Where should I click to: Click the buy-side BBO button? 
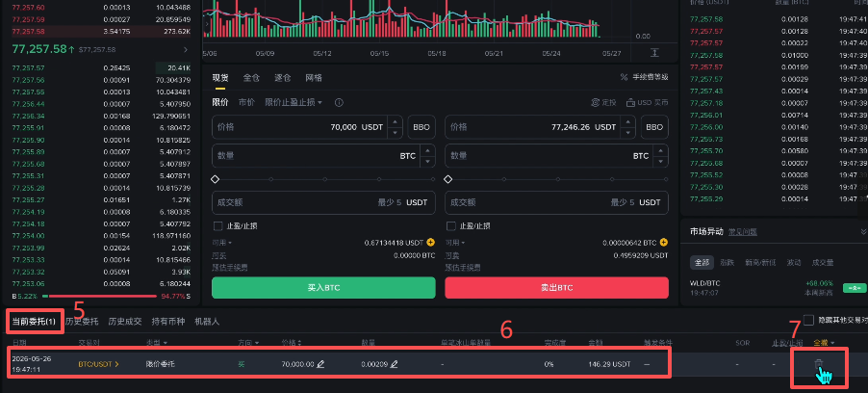pos(421,127)
